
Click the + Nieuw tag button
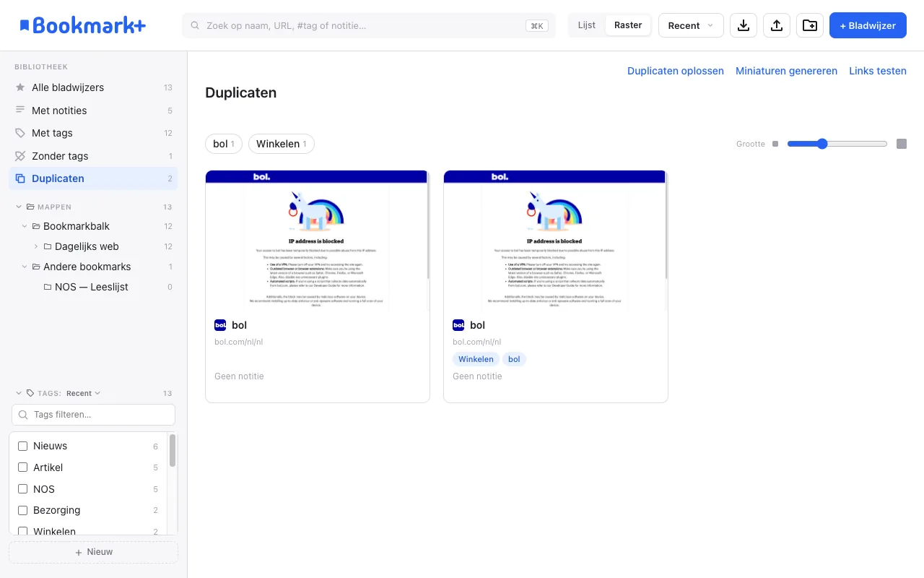coord(93,552)
